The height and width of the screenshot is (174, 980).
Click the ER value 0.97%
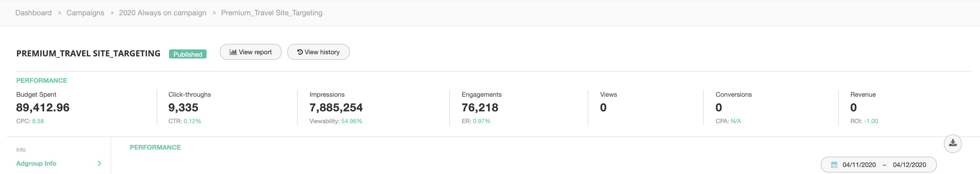click(481, 121)
